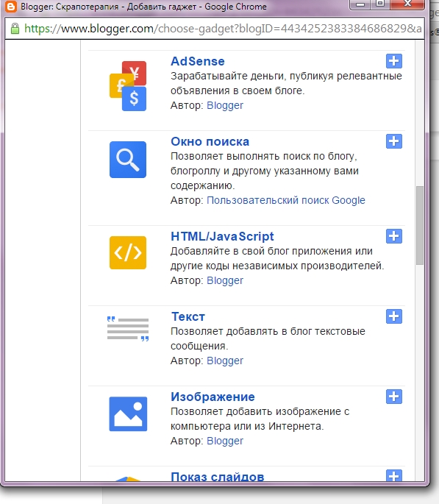The height and width of the screenshot is (504, 439).
Task: Open Blogger author link under Текст
Action: (225, 361)
